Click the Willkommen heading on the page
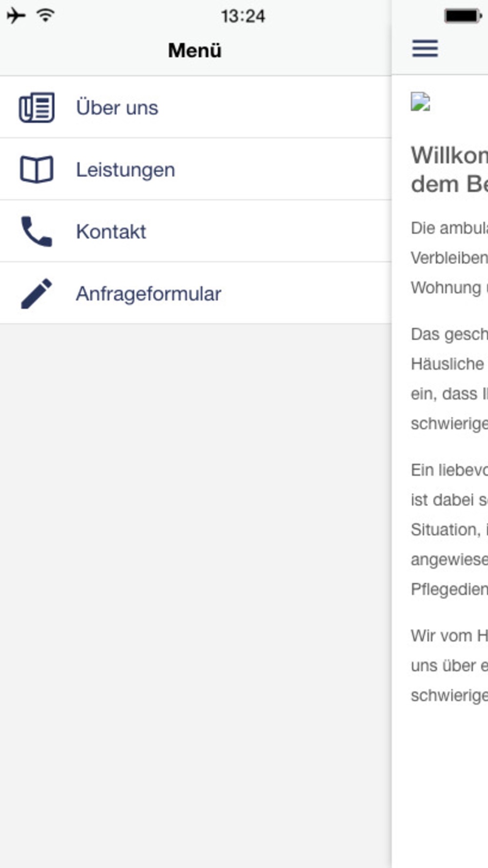The height and width of the screenshot is (868, 488). 449,169
